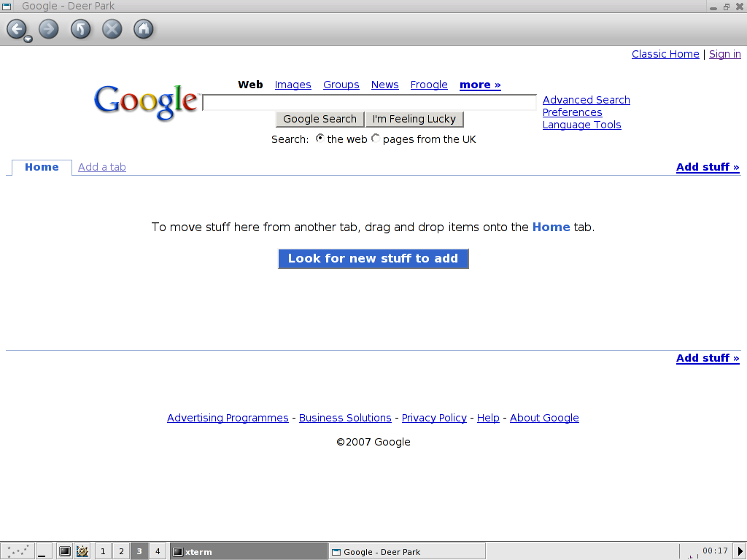Viewport: 747px width, 560px height.
Task: Switch to Classic Home
Action: pos(665,54)
